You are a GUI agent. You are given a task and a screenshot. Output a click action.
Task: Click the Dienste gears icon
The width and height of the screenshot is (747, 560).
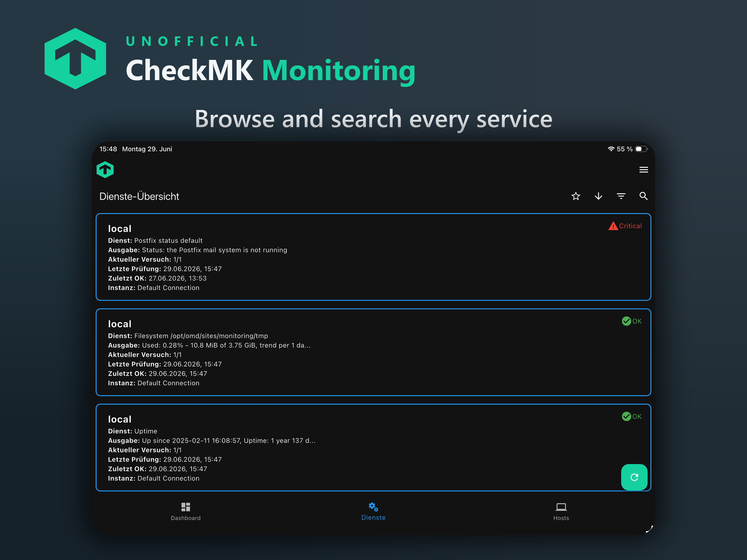point(373,507)
